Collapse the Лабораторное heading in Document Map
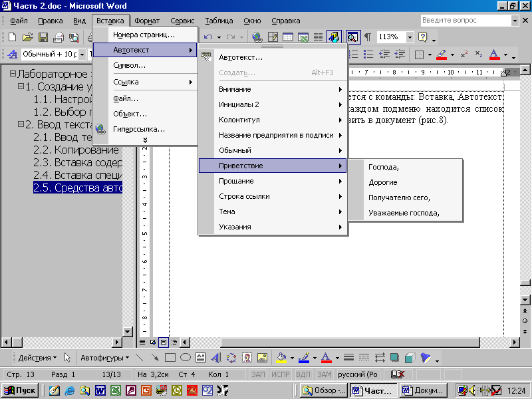This screenshot has height=399, width=532. (13, 73)
